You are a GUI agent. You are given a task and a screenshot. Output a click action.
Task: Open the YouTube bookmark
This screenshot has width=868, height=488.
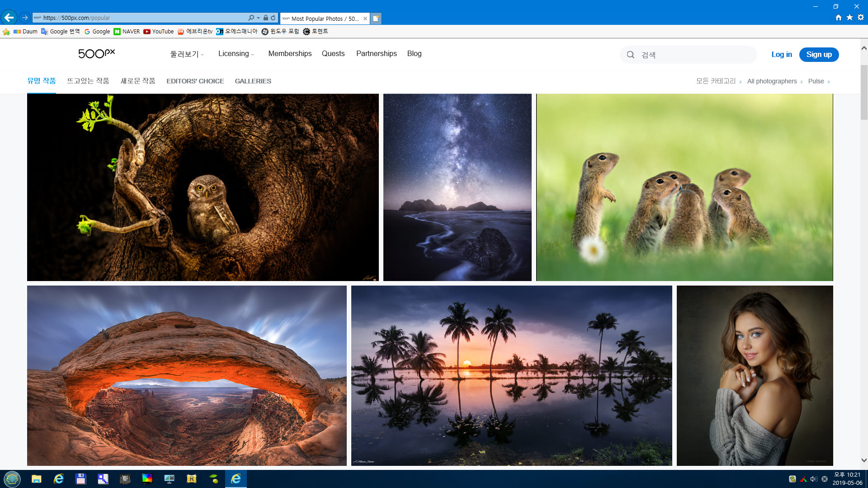point(158,32)
